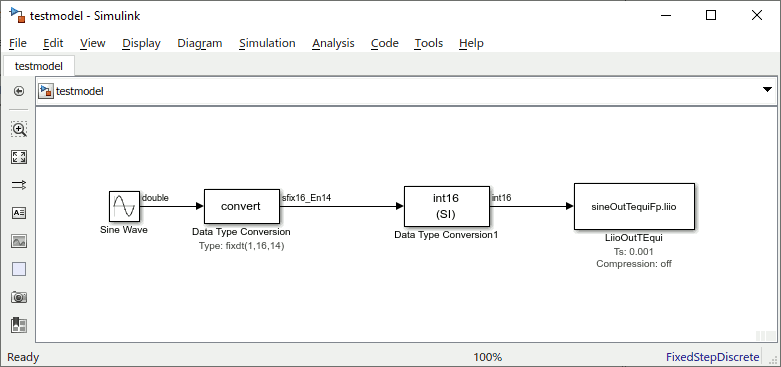
Task: Select the sineOutTequiFp.liio block
Action: pyautogui.click(x=634, y=206)
